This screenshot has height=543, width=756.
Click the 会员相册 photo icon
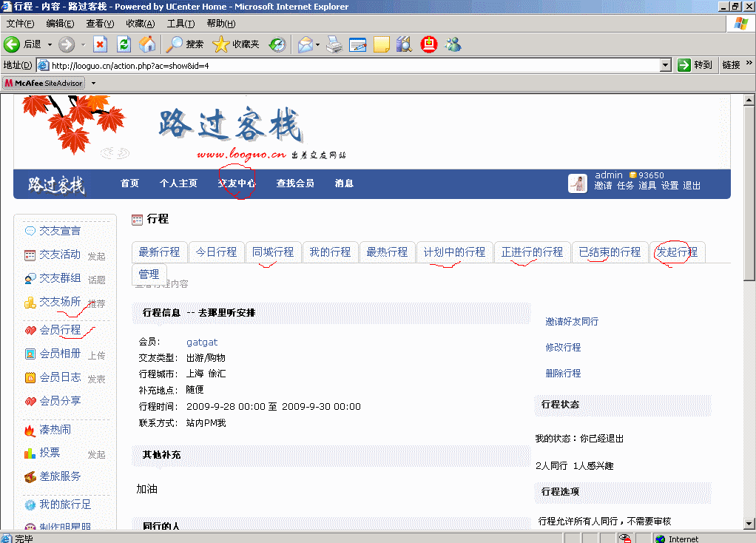pos(30,354)
